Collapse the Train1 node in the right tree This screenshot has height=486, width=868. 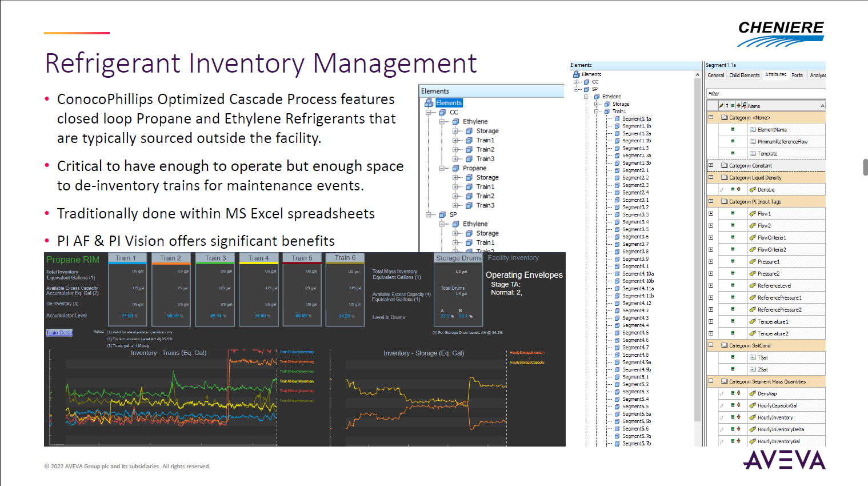point(597,111)
